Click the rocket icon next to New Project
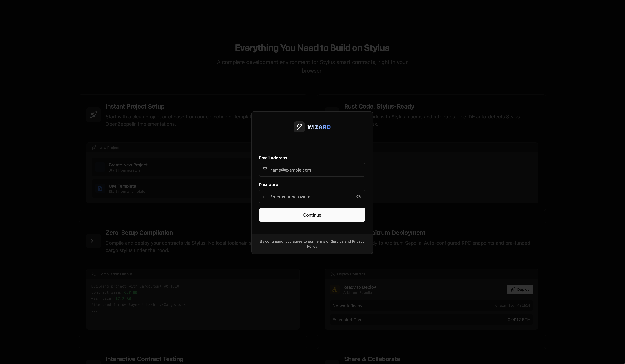 [x=94, y=148]
